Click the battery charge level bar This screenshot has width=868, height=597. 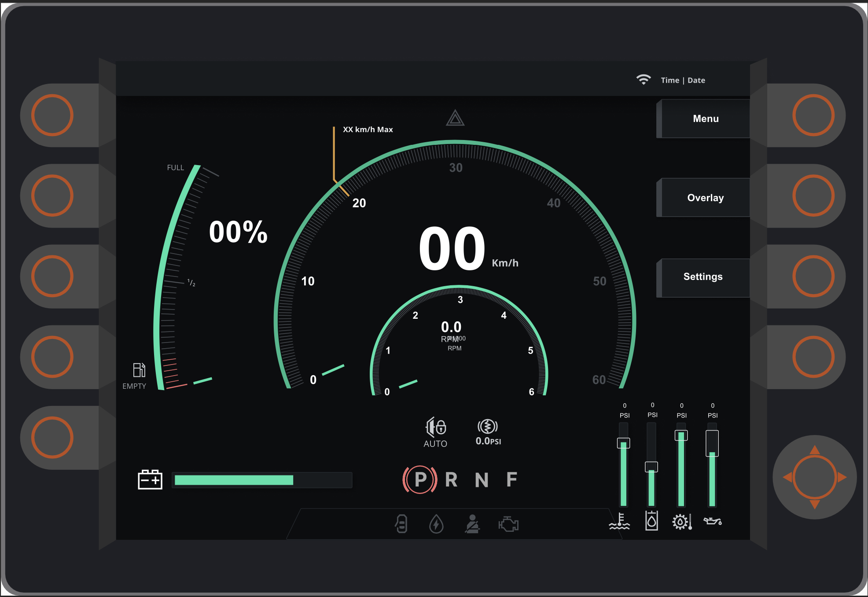click(262, 480)
